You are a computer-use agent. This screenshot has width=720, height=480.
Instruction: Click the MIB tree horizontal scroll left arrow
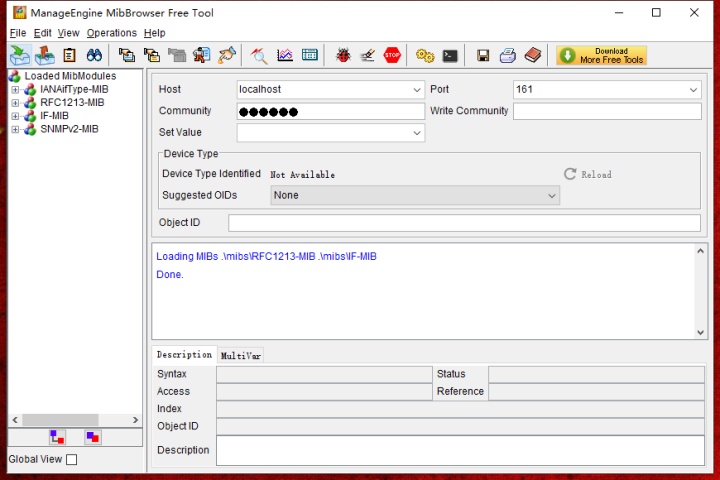tap(15, 420)
